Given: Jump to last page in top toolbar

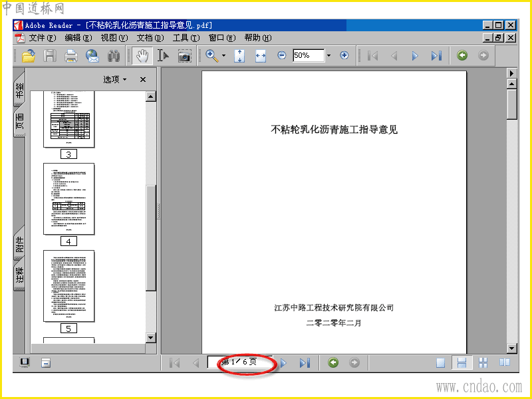Looking at the screenshot, I should pos(436,55).
